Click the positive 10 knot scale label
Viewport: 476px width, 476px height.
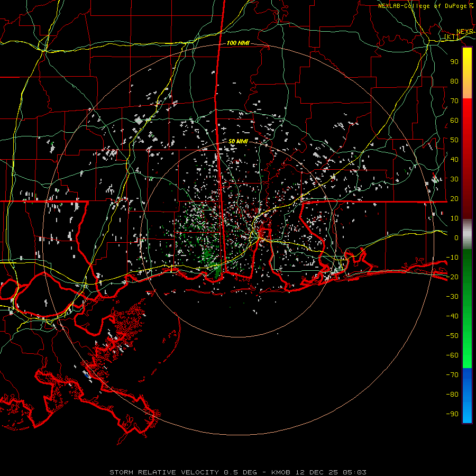click(x=454, y=218)
